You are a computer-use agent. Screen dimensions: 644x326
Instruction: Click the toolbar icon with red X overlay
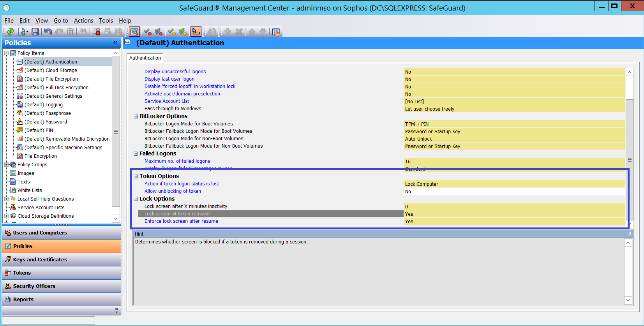[96, 32]
